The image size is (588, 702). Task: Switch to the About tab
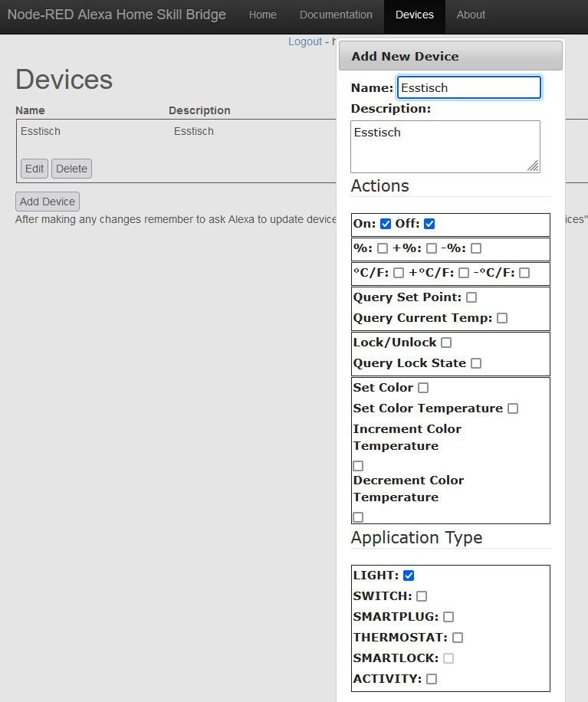pyautogui.click(x=471, y=15)
